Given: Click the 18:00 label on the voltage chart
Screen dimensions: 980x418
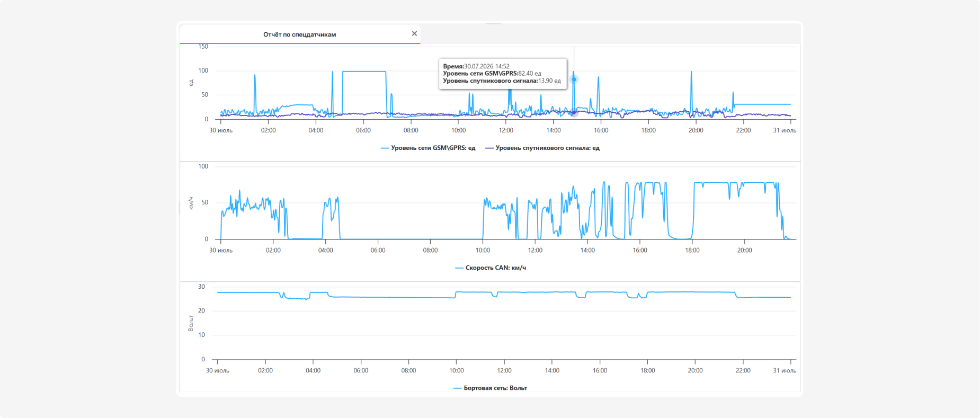Looking at the screenshot, I should pos(647,370).
